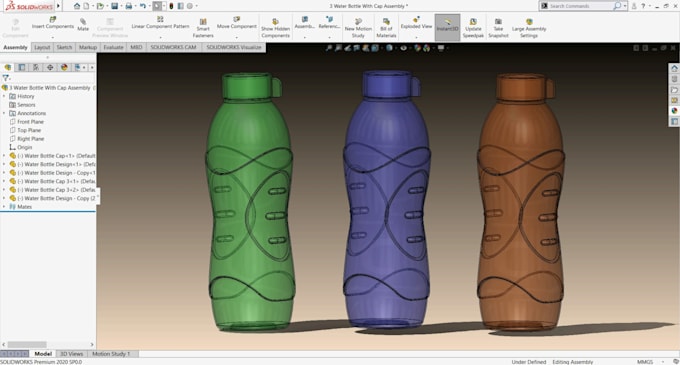Create an Exploded View
This screenshot has width=680, height=365.
click(416, 23)
